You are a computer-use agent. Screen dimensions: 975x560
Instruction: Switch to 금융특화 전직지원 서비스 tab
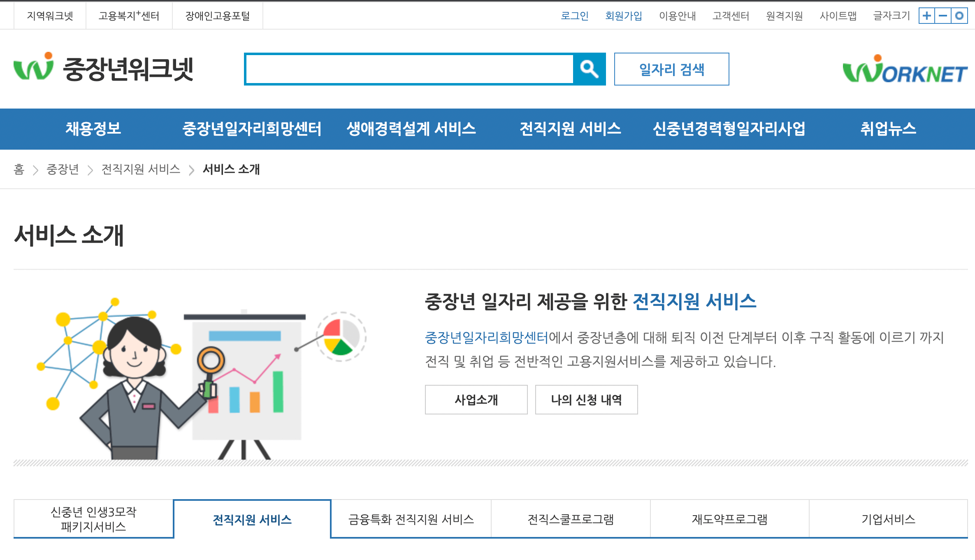411,519
